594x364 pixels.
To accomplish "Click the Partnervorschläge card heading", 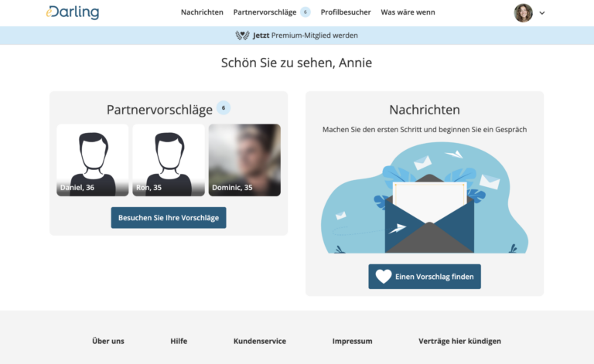I will (159, 110).
